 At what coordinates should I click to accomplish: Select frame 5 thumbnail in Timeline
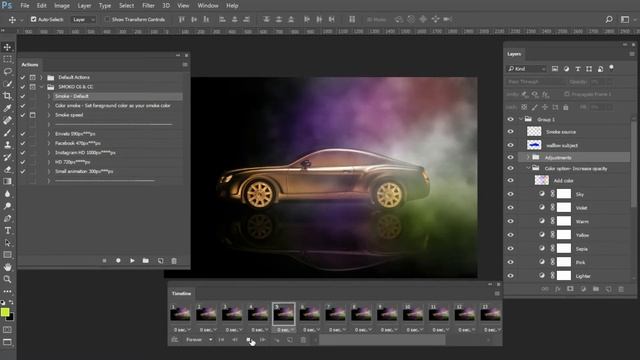[283, 313]
